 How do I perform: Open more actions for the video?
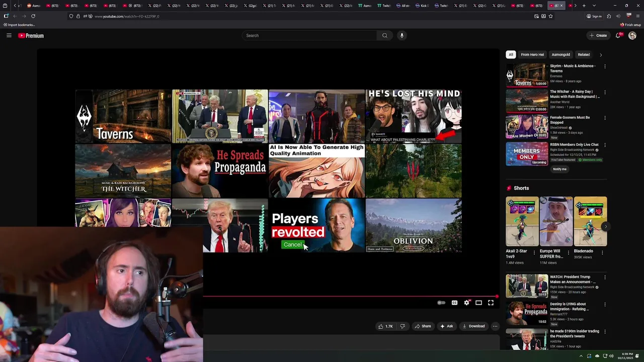click(x=495, y=326)
